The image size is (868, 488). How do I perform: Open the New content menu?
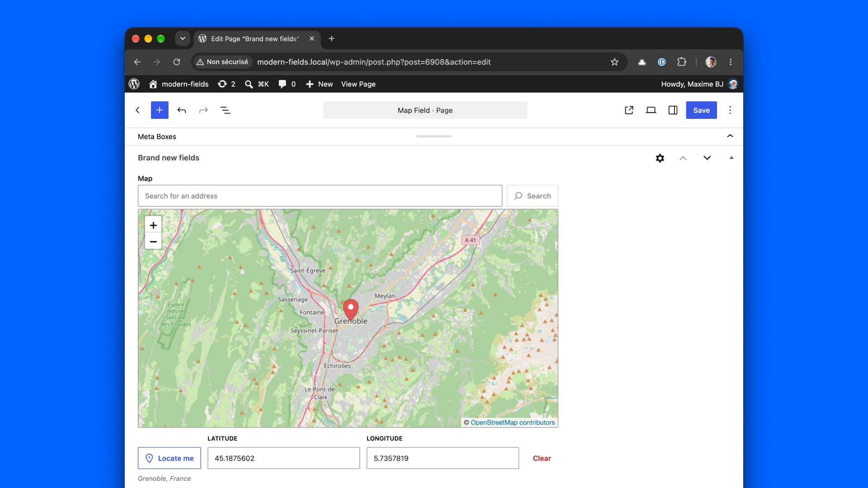tap(319, 84)
